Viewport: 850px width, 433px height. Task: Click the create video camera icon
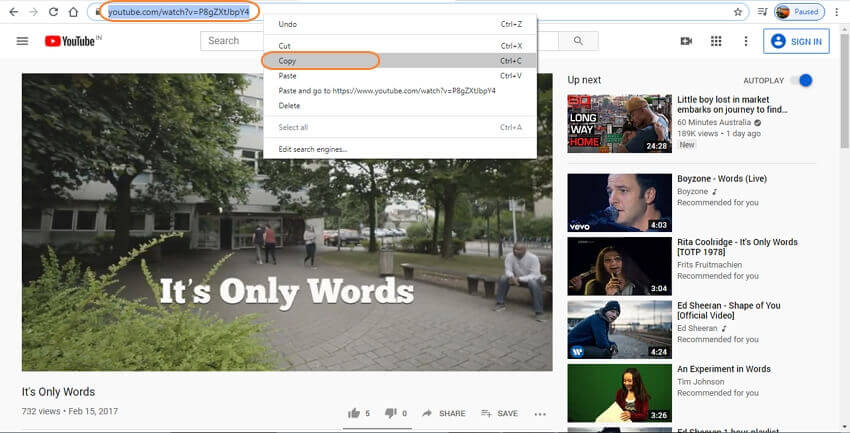(x=686, y=41)
